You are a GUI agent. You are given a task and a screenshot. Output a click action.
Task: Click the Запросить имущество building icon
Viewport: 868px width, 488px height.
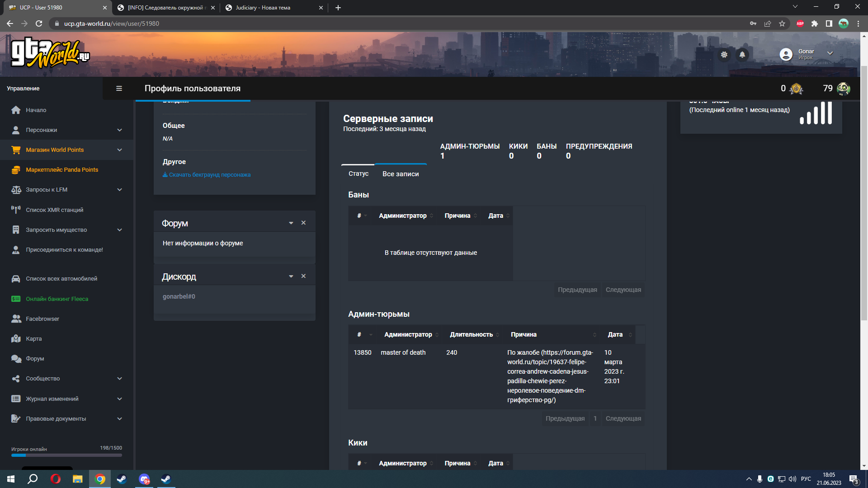(16, 230)
